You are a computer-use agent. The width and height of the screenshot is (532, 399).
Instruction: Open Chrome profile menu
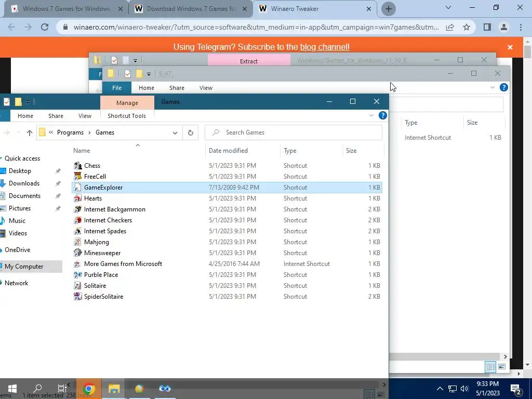coord(504,27)
